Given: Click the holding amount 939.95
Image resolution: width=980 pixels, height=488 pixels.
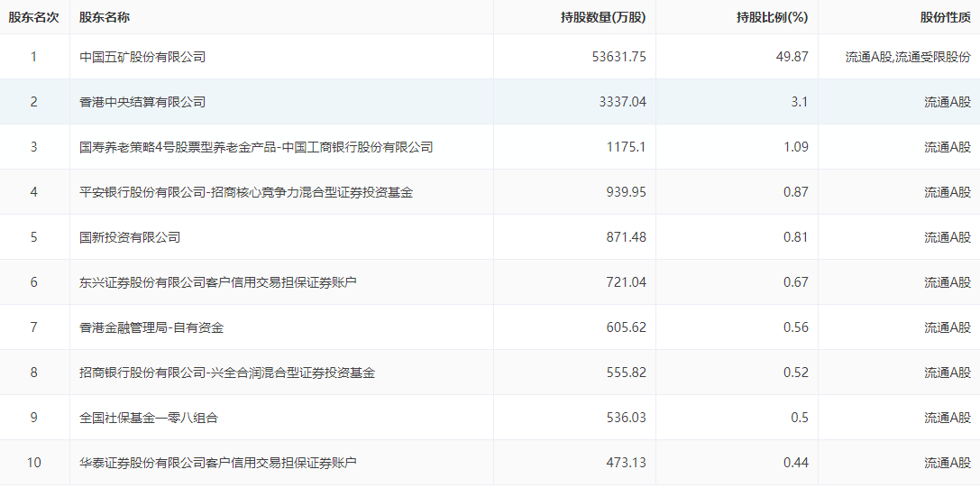Looking at the screenshot, I should 627,192.
